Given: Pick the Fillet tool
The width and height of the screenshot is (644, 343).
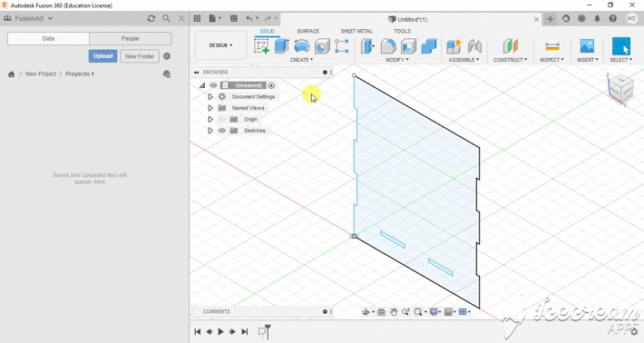Looking at the screenshot, I should [388, 46].
